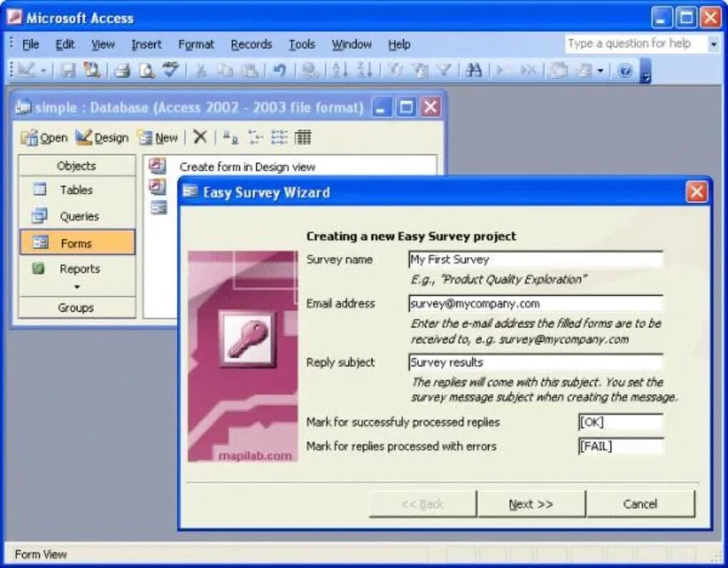Click the Microsoft Access Help icon
This screenshot has height=568, width=728.
(x=625, y=71)
